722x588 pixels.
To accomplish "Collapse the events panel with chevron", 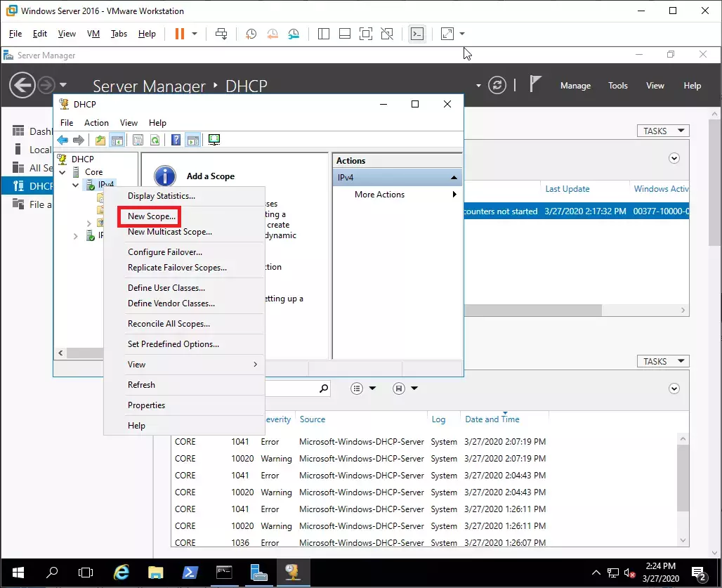I will [674, 388].
